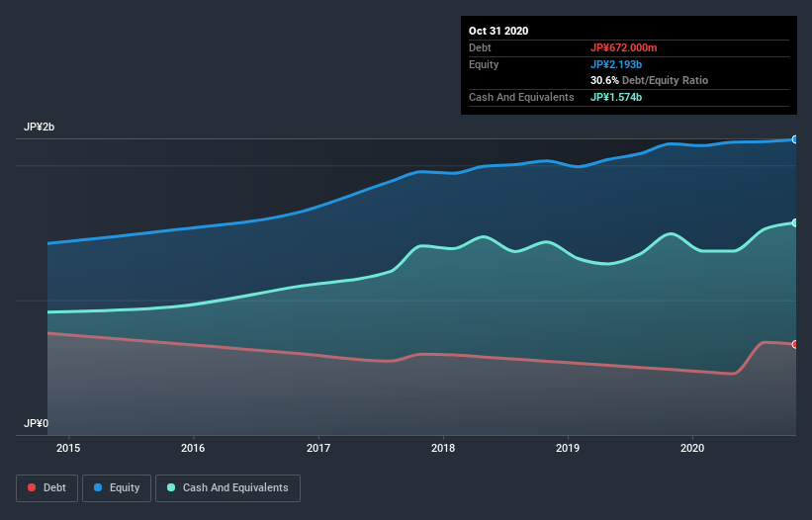Viewport: 812px width, 520px height.
Task: Click the 30.6% Debt/Equity Ratio text
Action: (x=650, y=80)
